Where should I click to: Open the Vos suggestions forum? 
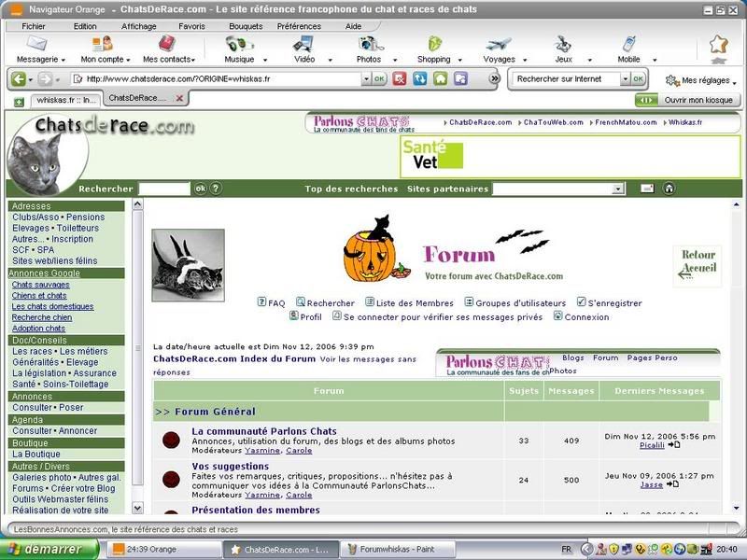pyautogui.click(x=230, y=466)
